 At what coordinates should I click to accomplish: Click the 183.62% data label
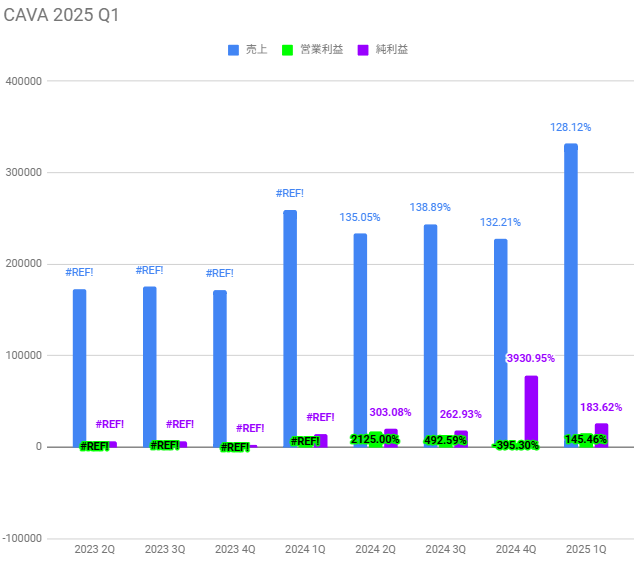pos(601,407)
